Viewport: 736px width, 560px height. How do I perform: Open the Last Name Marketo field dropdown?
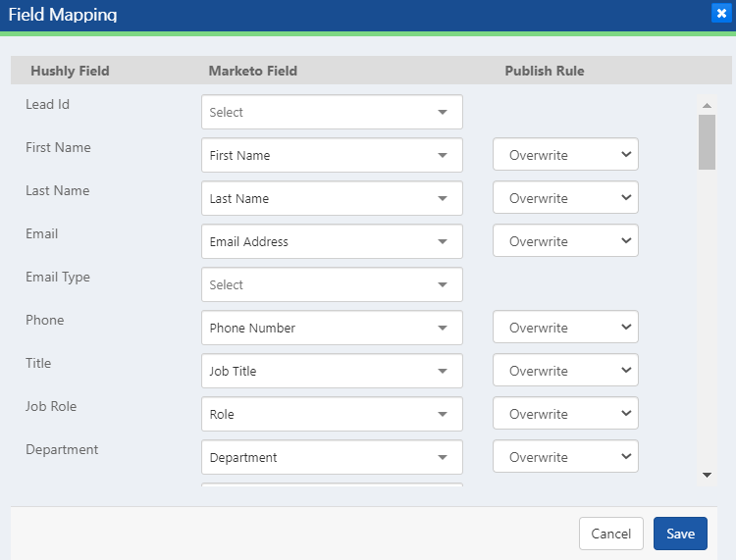[332, 198]
